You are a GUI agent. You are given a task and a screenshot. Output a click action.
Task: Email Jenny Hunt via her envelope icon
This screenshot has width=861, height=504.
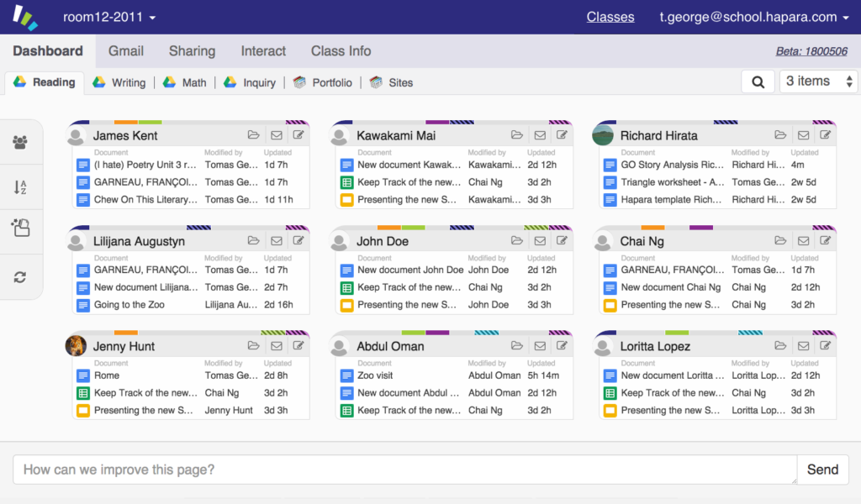tap(276, 345)
